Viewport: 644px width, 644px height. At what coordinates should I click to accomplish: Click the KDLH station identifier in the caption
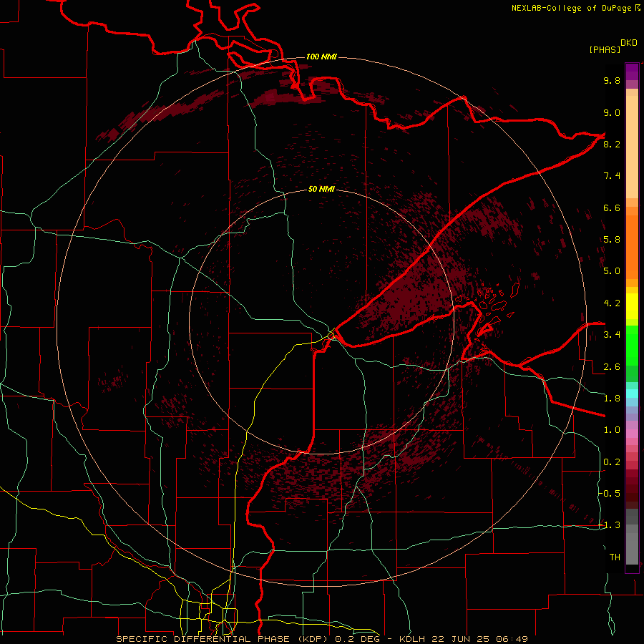pos(414,639)
